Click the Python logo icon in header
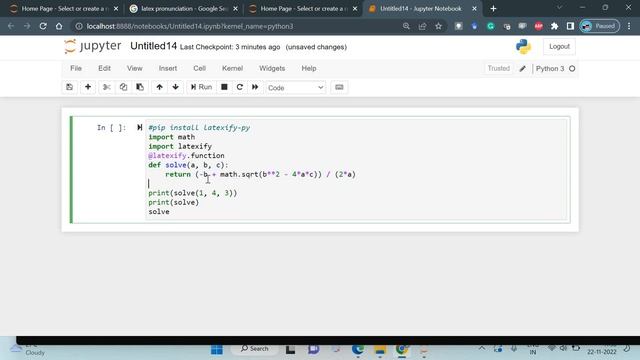Viewport: 640px width, 360px height. [523, 47]
